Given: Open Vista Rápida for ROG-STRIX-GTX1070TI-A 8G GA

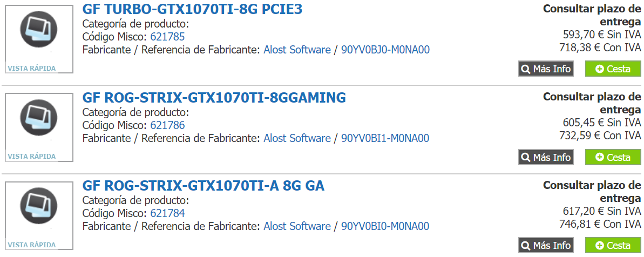Looking at the screenshot, I should [x=32, y=245].
